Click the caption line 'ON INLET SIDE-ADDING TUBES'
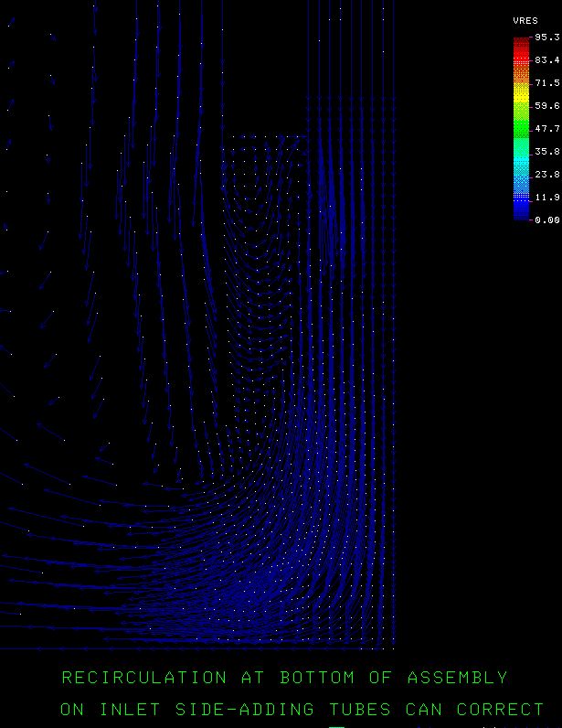Viewport: 562px width, 728px height. click(302, 710)
